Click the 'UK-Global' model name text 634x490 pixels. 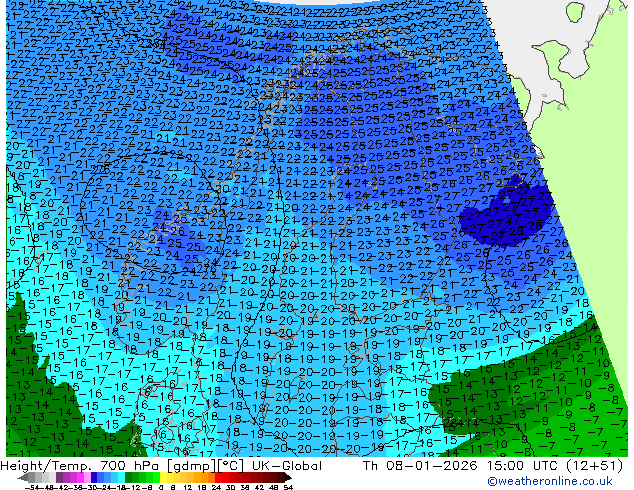287,466
